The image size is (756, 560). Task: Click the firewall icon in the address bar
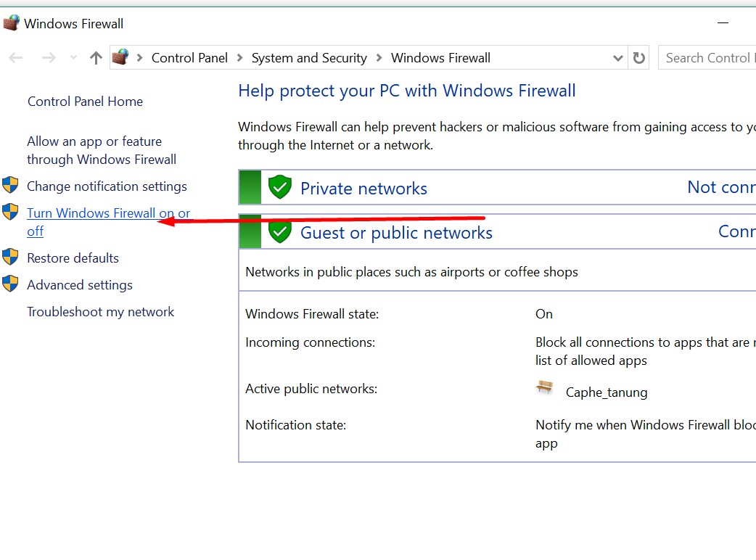click(120, 57)
